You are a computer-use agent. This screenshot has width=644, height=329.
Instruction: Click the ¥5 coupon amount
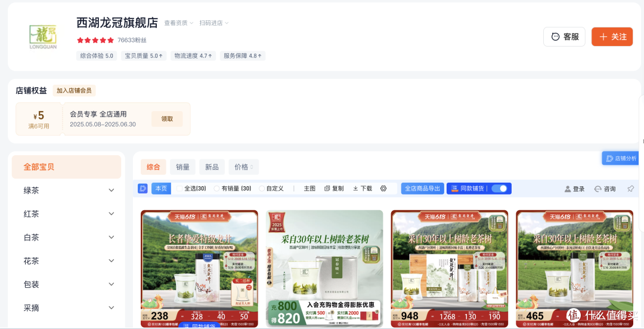(x=39, y=116)
